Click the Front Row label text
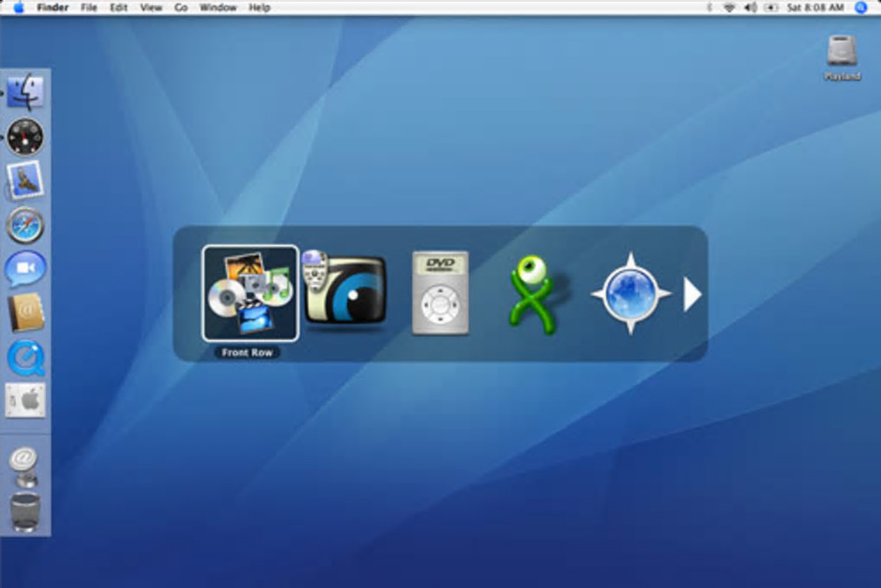This screenshot has height=588, width=881. point(247,352)
